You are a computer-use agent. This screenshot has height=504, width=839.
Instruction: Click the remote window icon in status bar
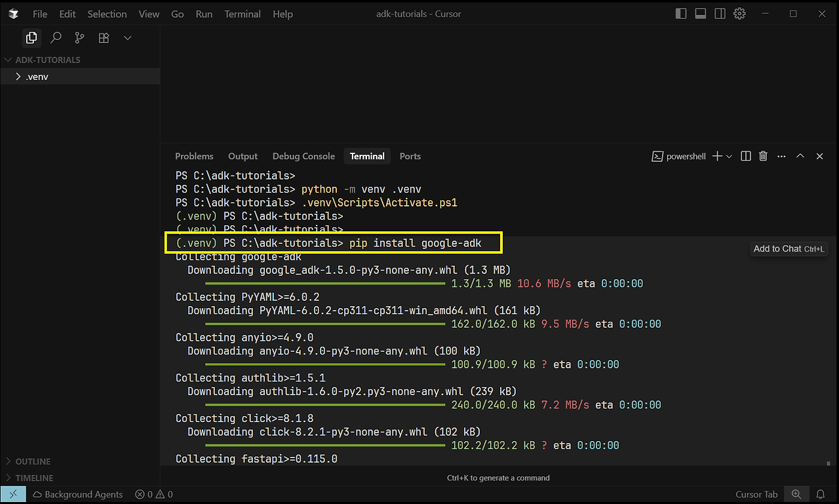13,494
